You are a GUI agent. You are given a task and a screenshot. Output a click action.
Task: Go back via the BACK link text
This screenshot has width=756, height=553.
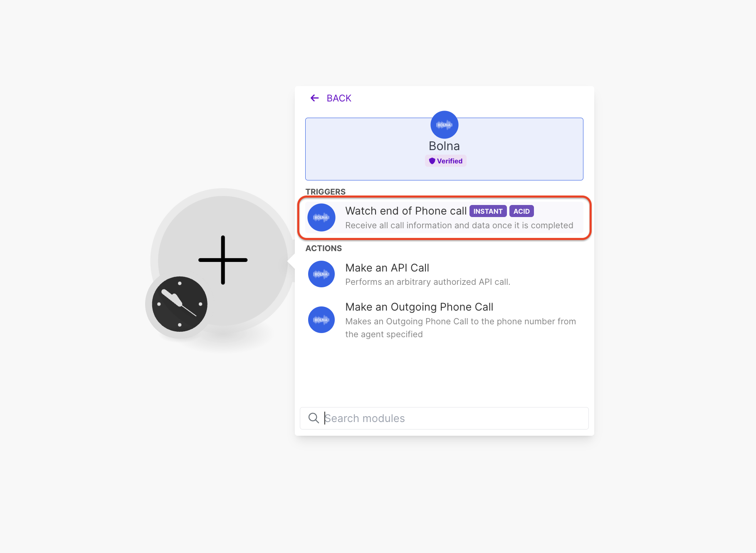pyautogui.click(x=339, y=98)
